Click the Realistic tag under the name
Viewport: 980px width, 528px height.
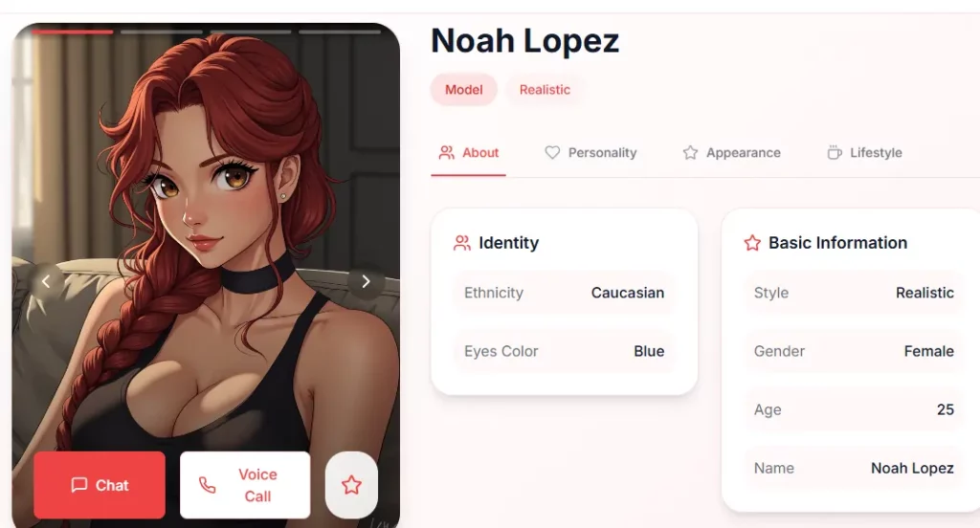(x=545, y=89)
